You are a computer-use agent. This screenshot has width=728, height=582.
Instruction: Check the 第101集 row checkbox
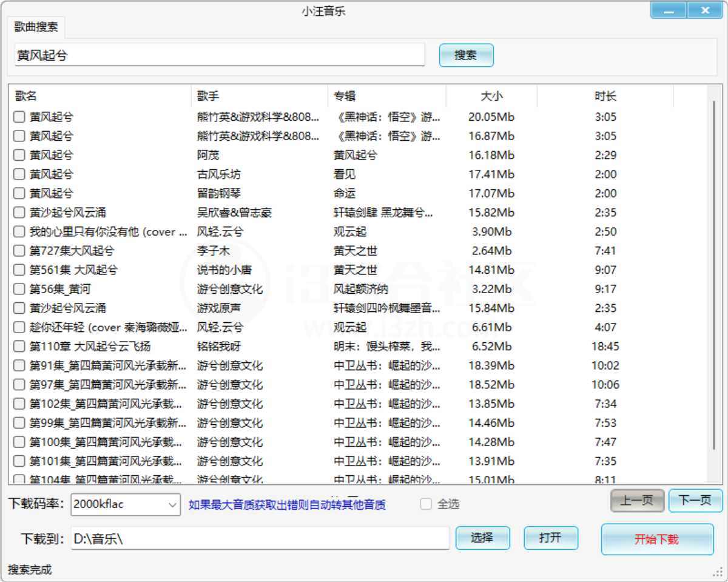point(19,461)
